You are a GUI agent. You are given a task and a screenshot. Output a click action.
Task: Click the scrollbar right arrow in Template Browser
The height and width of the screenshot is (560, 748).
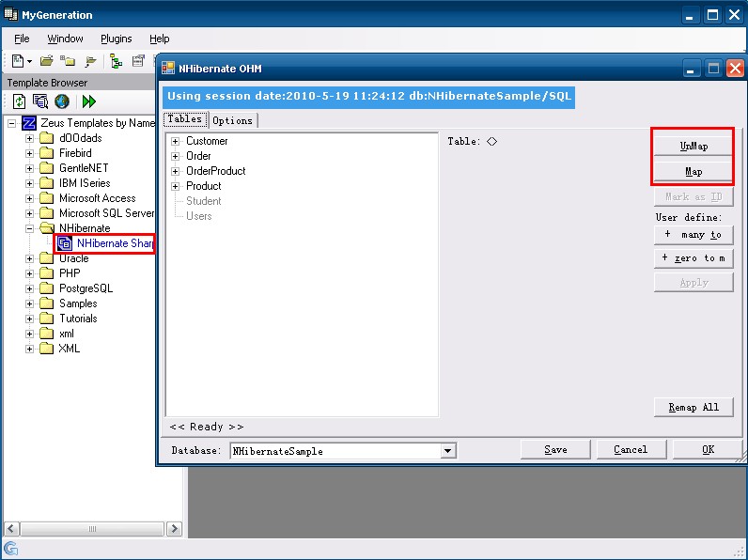(x=174, y=528)
